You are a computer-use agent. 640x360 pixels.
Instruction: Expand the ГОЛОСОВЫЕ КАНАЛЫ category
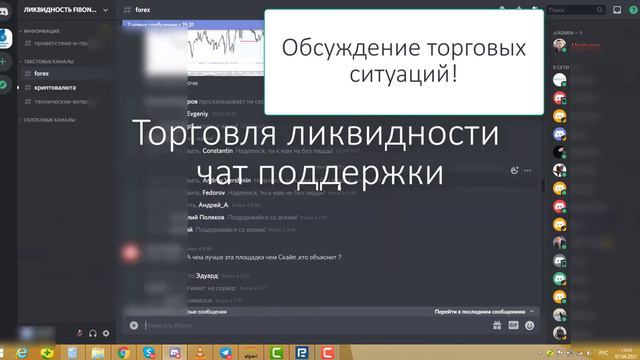point(49,120)
